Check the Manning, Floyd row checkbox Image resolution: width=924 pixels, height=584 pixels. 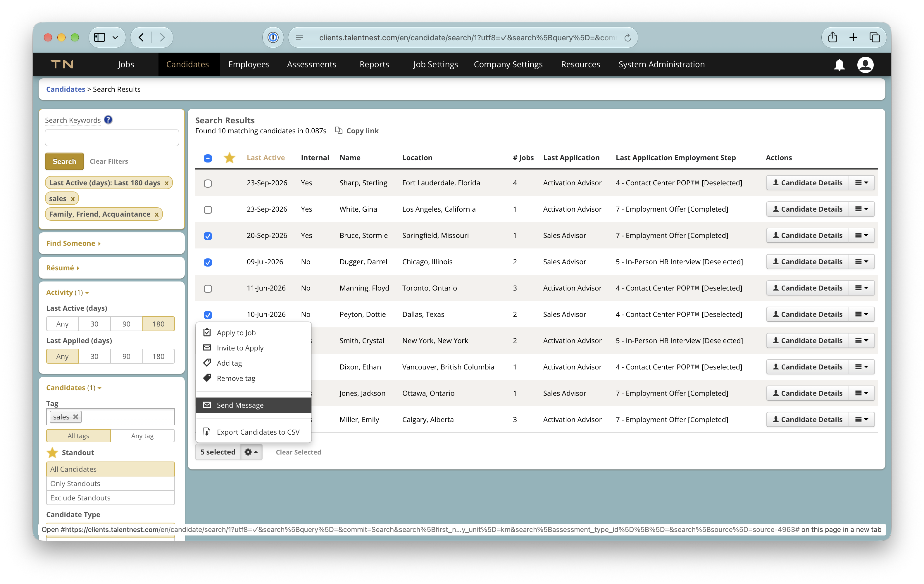click(x=208, y=288)
